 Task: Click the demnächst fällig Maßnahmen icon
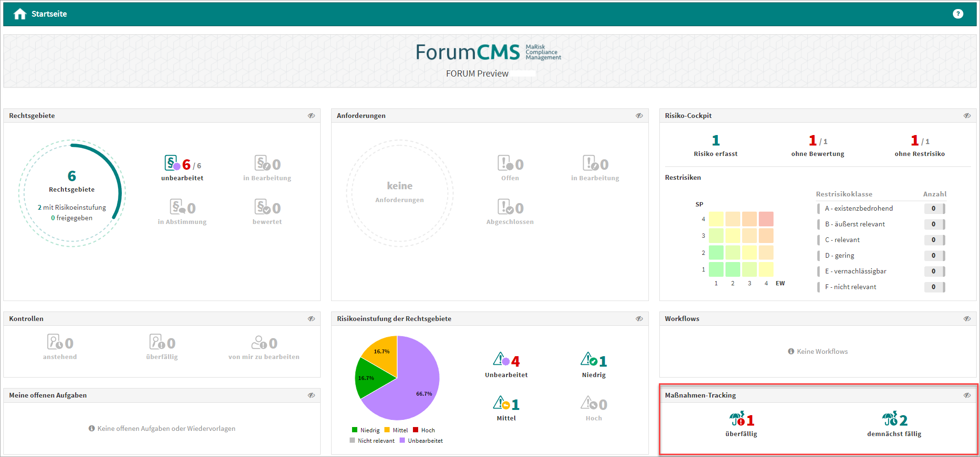click(890, 419)
